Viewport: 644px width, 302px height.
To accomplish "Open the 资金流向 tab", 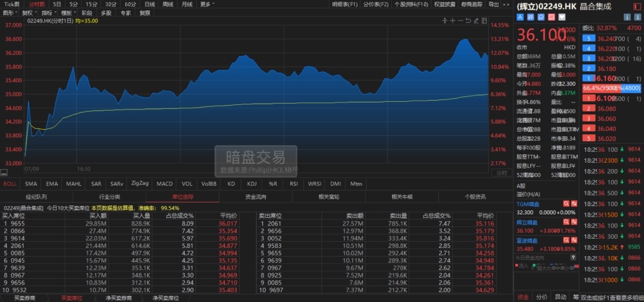I will [255, 197].
